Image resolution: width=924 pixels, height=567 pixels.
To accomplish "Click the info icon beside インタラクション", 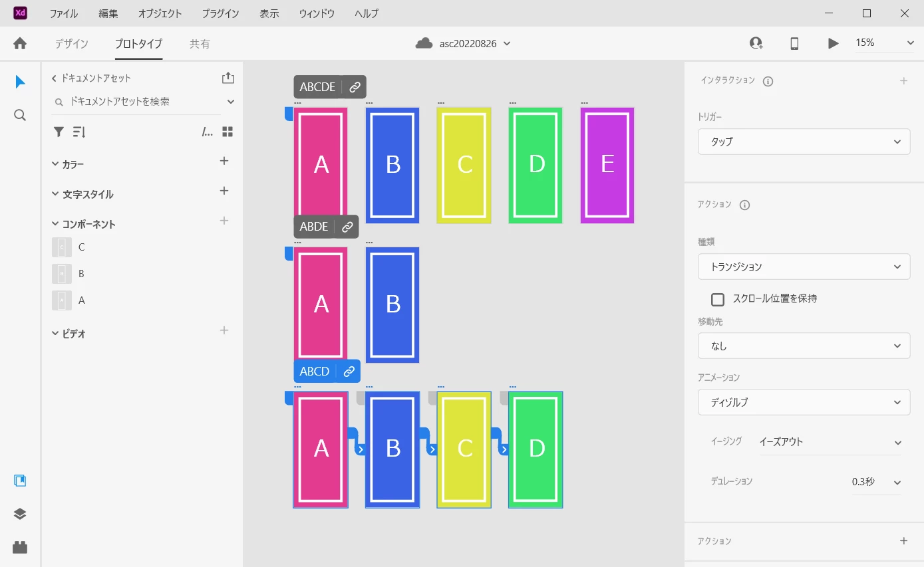I will click(x=768, y=81).
